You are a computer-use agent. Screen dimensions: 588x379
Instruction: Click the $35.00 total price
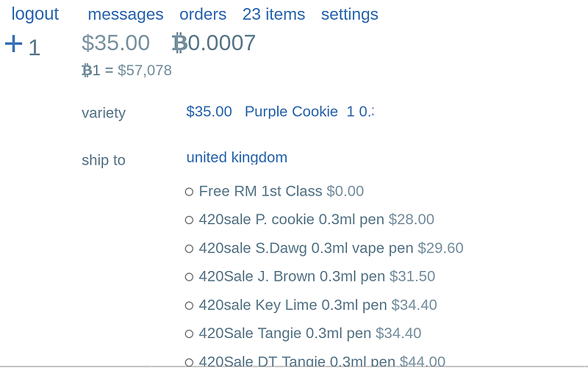tap(115, 43)
